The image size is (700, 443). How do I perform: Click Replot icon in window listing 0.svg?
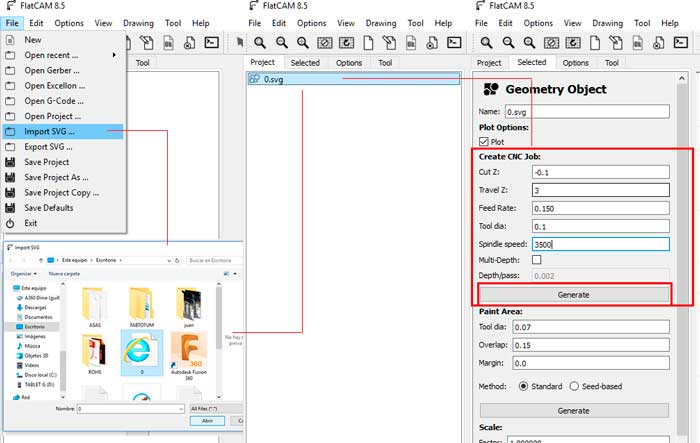(346, 43)
